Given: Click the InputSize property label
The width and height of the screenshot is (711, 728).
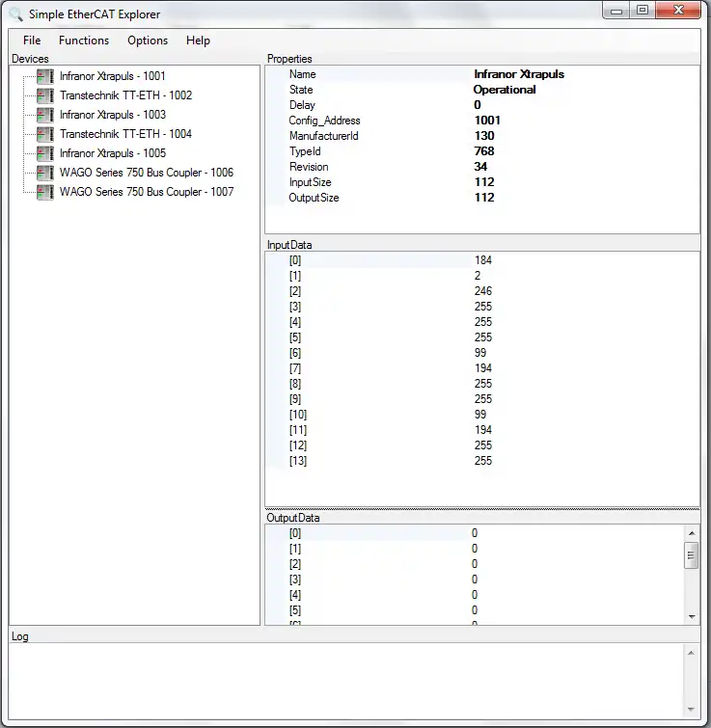Looking at the screenshot, I should point(310,182).
